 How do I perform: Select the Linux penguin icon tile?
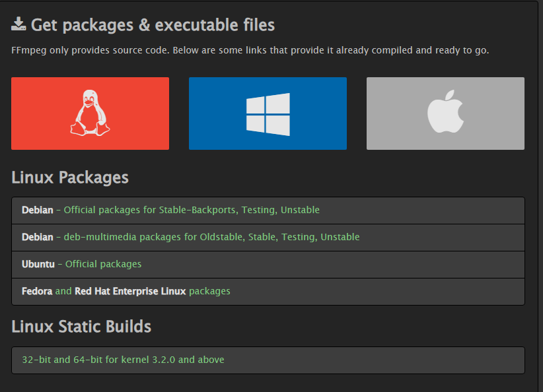(x=90, y=114)
